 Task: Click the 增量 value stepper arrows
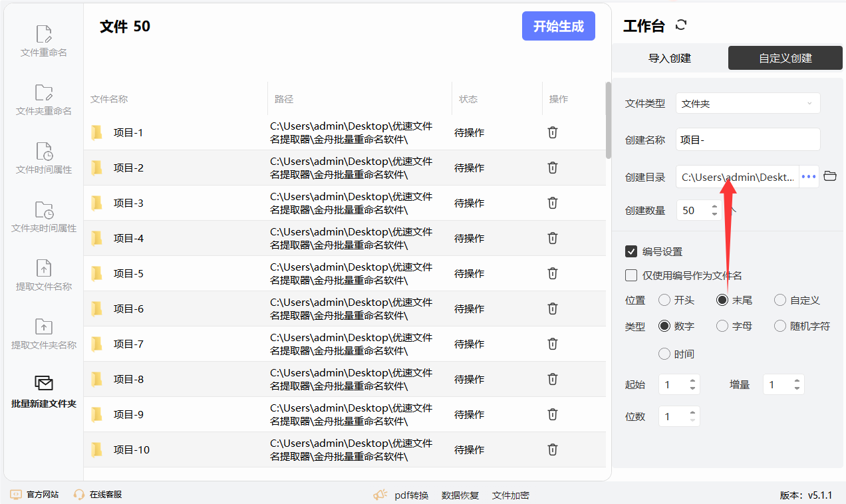tap(797, 384)
